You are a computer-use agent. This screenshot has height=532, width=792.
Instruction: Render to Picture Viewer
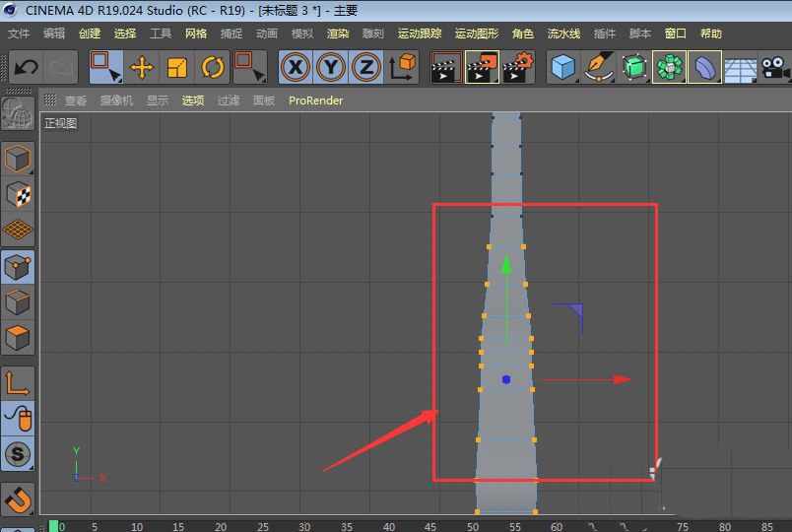click(x=482, y=67)
